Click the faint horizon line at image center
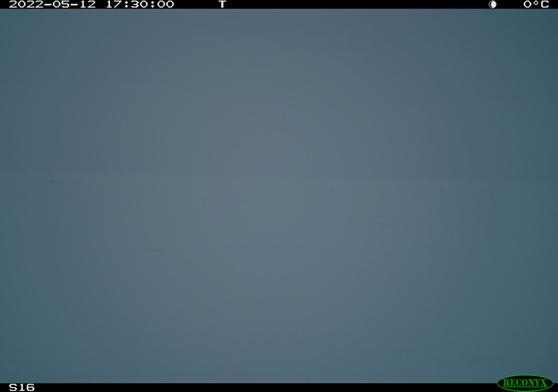 coord(279,176)
